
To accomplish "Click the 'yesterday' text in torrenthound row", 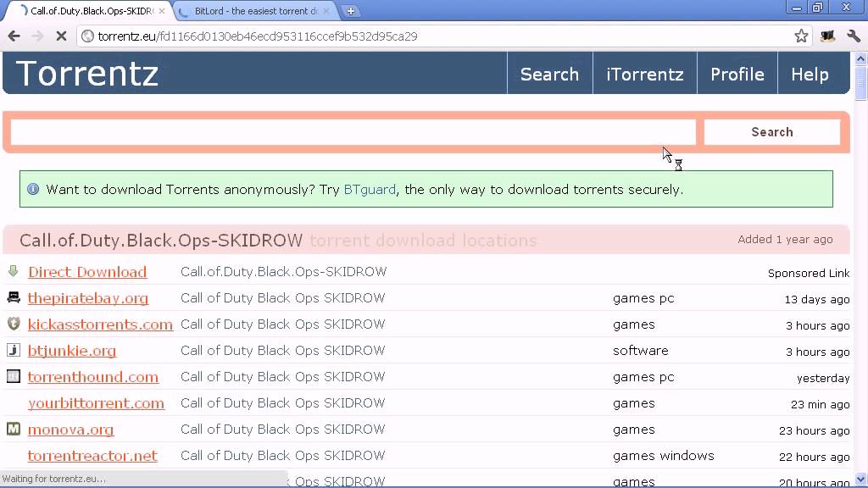I will click(822, 379).
